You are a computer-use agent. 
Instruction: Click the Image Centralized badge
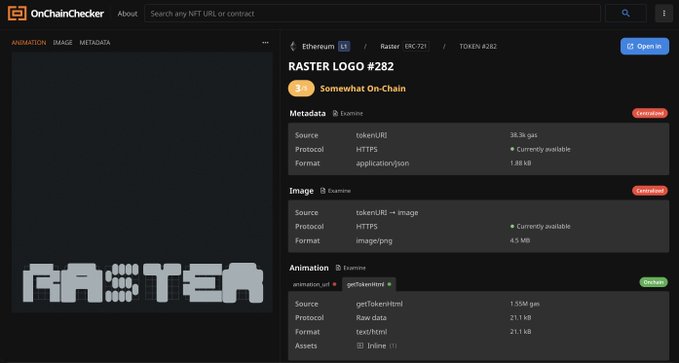click(650, 190)
